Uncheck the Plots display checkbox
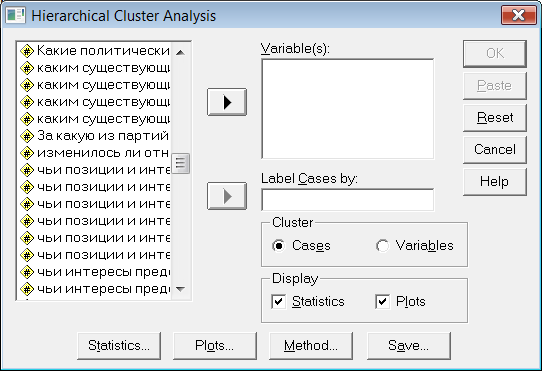The height and width of the screenshot is (371, 542). [382, 302]
